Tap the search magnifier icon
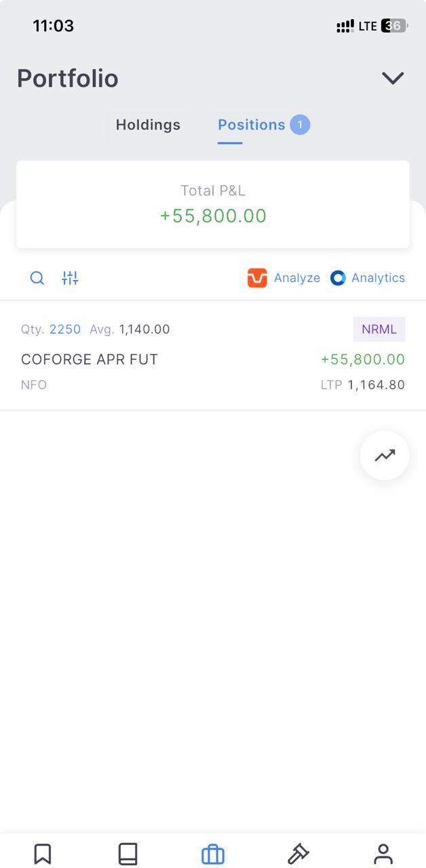 click(x=37, y=278)
